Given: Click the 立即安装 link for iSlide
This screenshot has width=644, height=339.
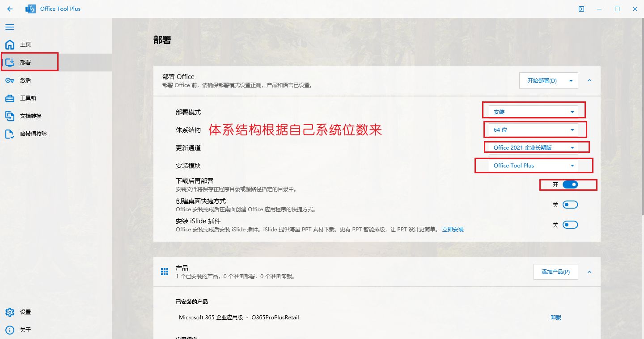Looking at the screenshot, I should [x=453, y=230].
